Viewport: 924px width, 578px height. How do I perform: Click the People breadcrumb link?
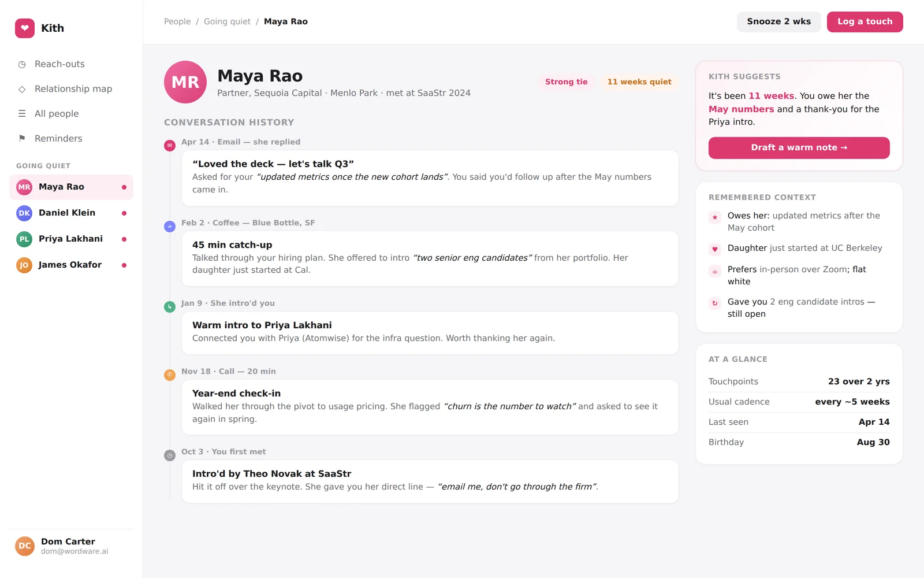177,21
